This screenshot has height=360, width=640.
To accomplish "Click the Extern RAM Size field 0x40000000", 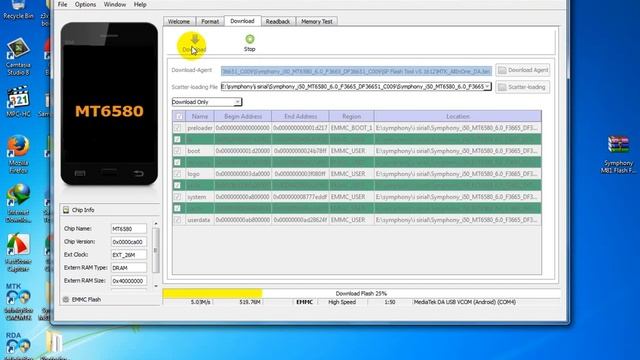I will 129,281.
